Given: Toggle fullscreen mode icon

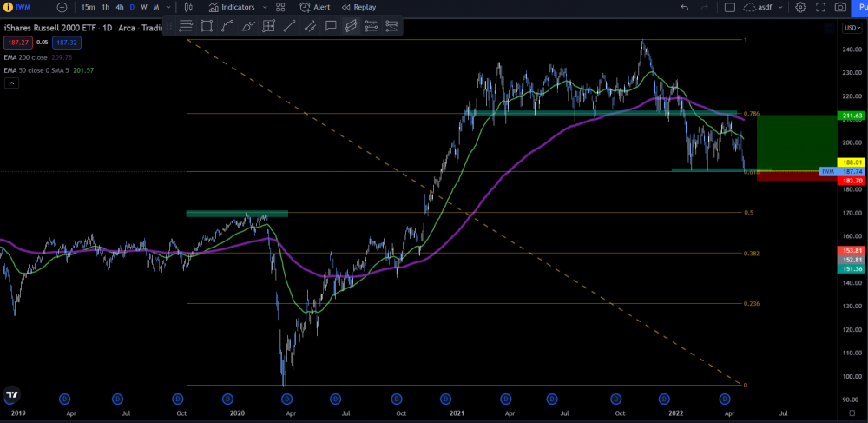Looking at the screenshot, I should point(820,7).
